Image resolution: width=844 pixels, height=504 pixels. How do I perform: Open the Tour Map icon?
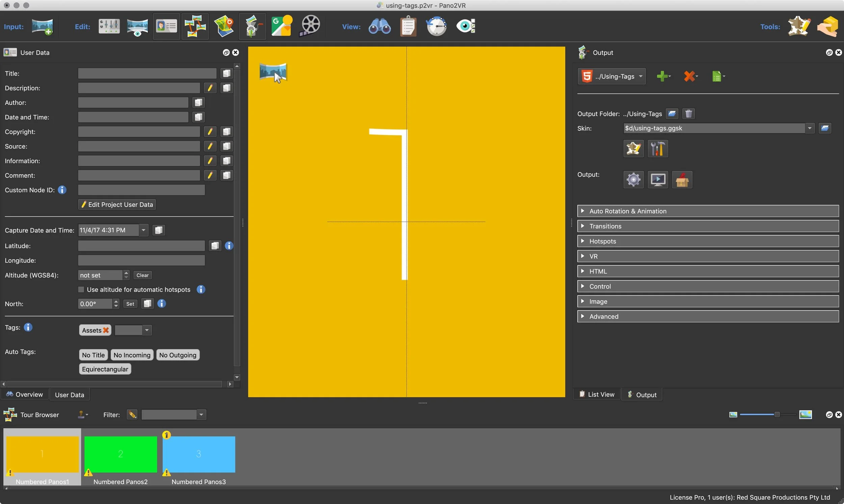tap(224, 26)
